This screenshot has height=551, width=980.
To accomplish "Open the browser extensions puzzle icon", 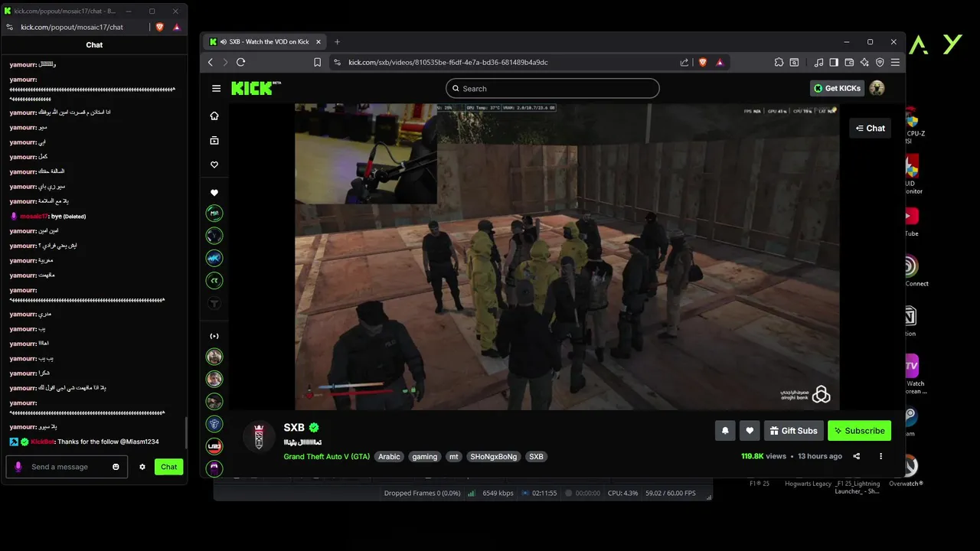I will 779,62.
